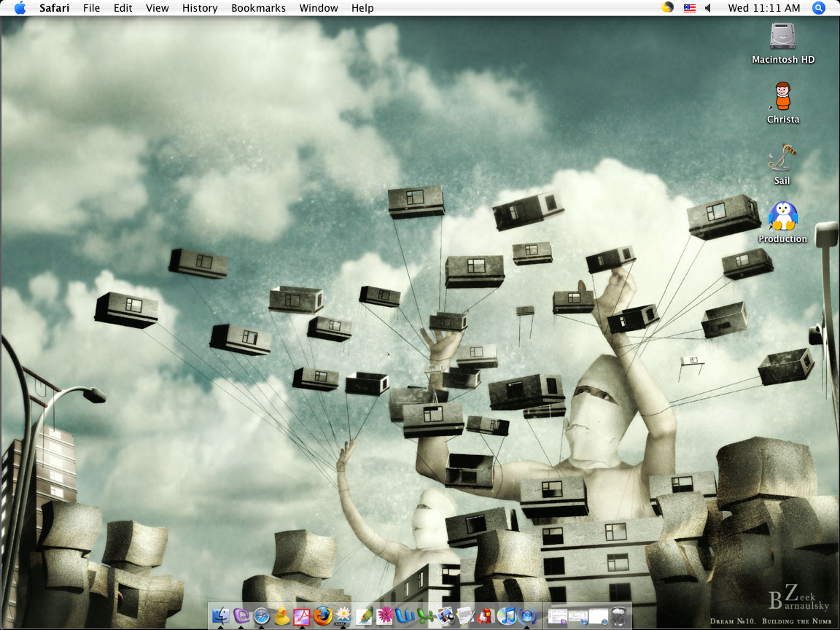Restore minimized window with purple Entourage badge

tap(558, 616)
